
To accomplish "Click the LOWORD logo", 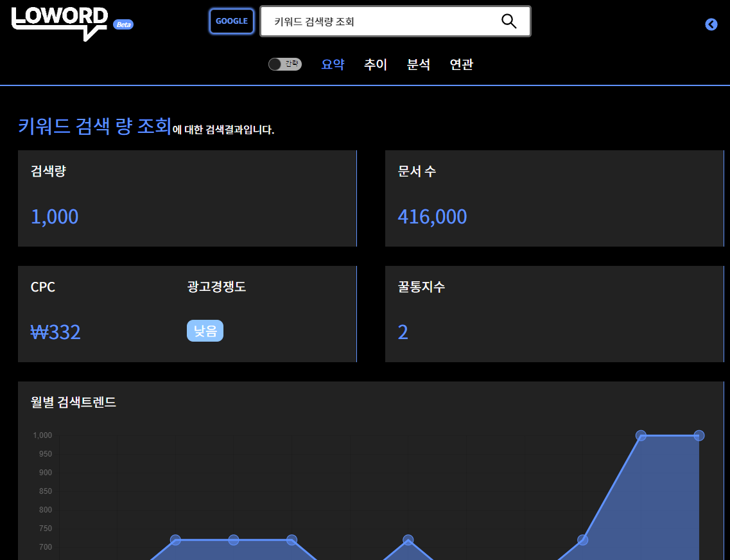I will coord(60,21).
